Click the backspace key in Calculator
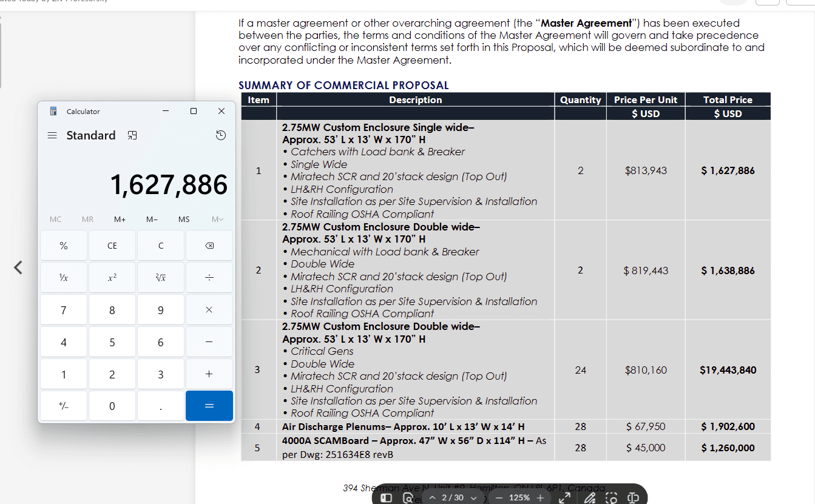815x504 pixels. tap(209, 246)
